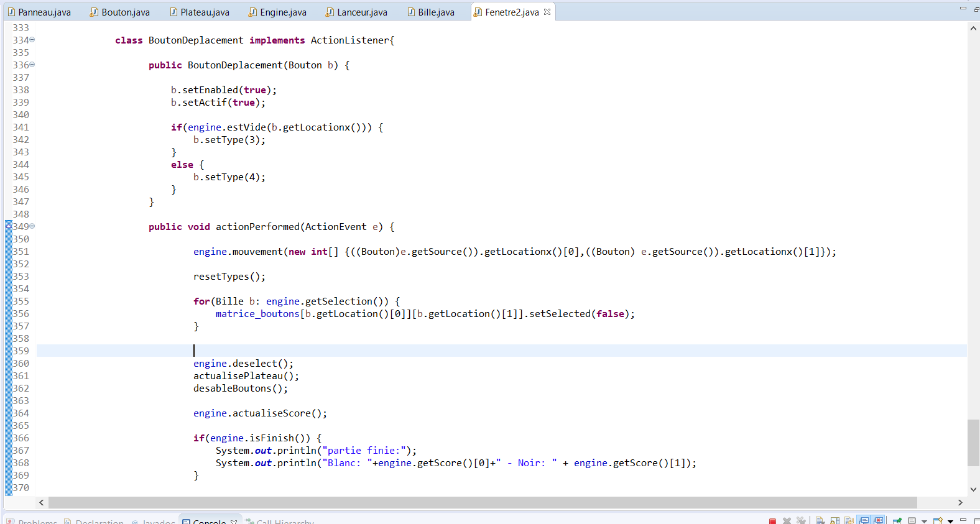Toggle show console on standard output change
The width and height of the screenshot is (980, 524).
[864, 520]
